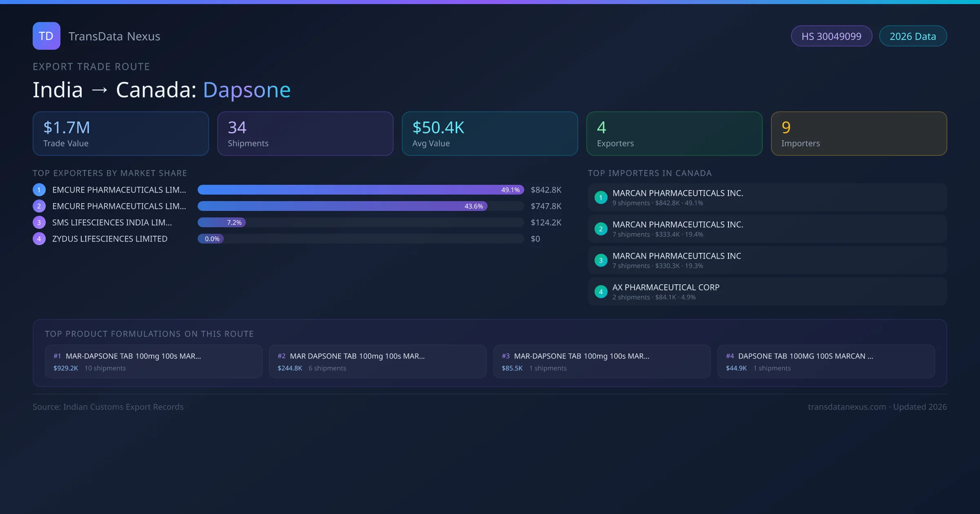
Task: Click the rank 3 badge beside SMS Lifesciences
Action: 39,222
